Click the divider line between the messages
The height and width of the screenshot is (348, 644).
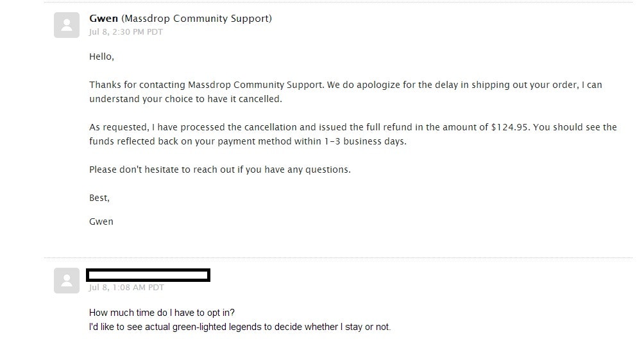(x=338, y=258)
